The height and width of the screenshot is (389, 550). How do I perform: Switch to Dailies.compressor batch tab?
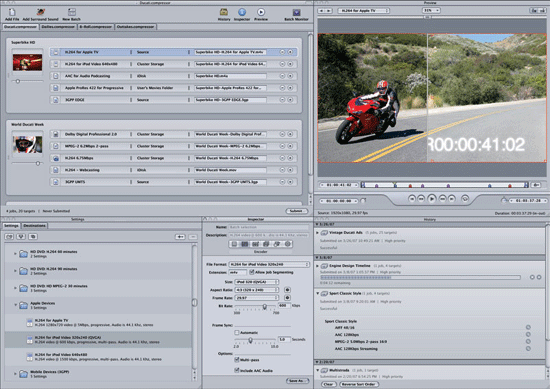click(x=58, y=27)
